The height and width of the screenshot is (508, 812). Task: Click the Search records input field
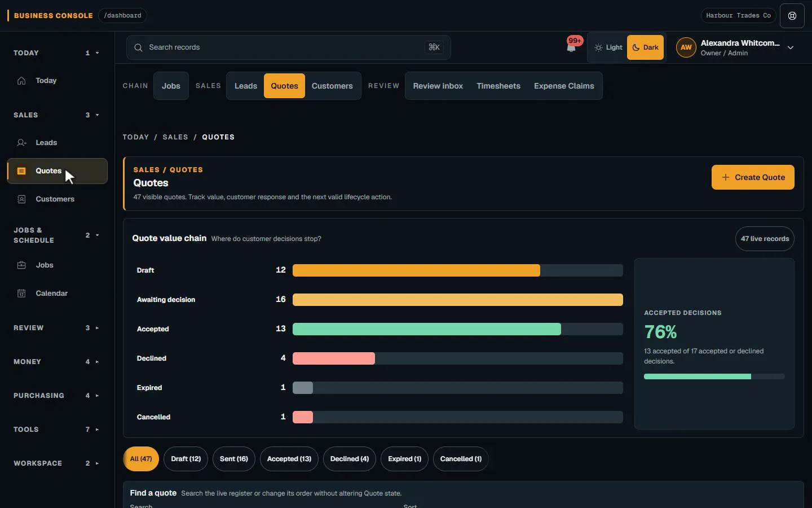point(289,47)
